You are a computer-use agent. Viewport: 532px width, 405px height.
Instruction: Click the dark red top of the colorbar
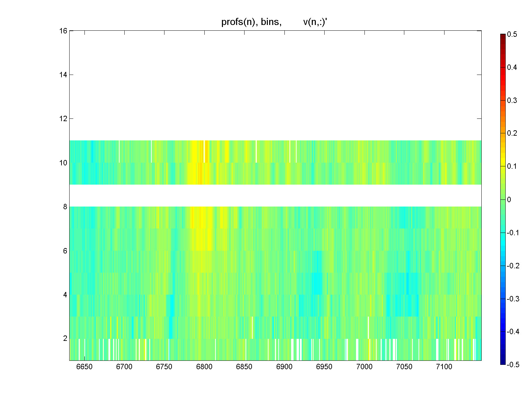tap(503, 36)
